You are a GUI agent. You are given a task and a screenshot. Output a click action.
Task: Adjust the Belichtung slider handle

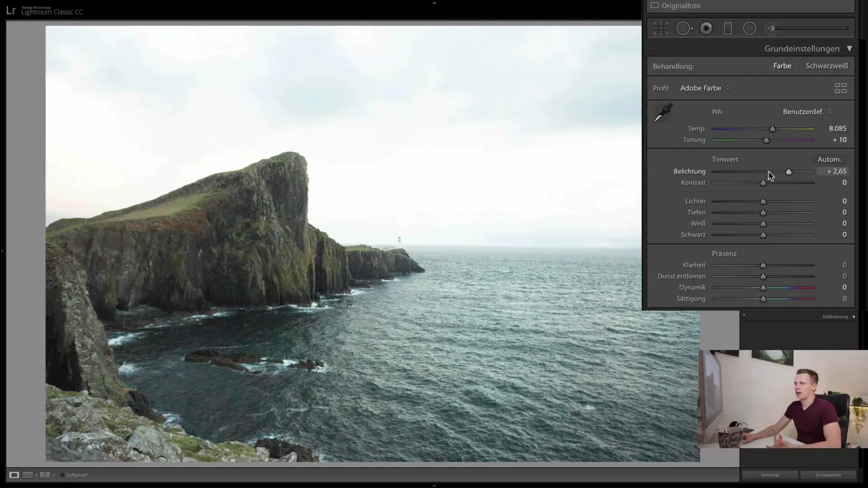tap(789, 172)
